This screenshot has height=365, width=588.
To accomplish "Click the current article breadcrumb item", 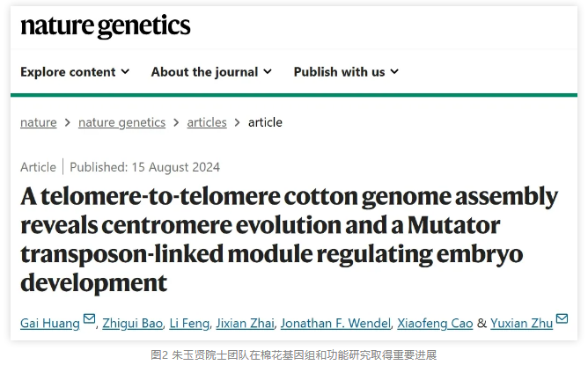I will click(x=265, y=122).
